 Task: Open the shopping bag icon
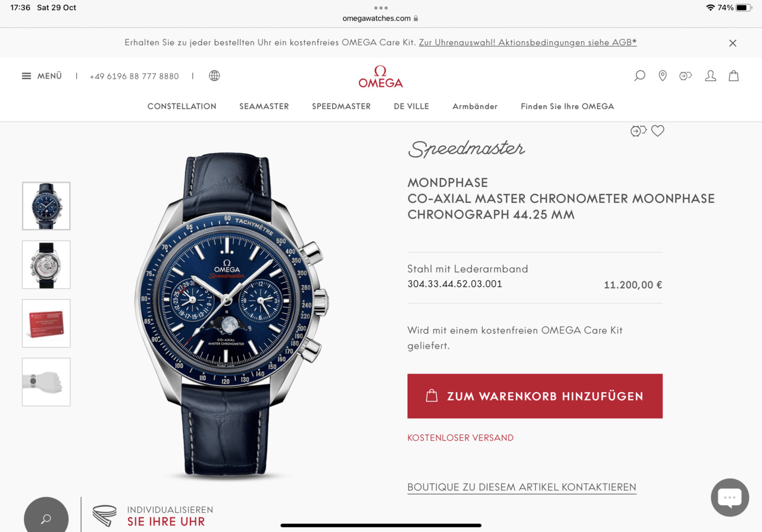click(x=733, y=76)
